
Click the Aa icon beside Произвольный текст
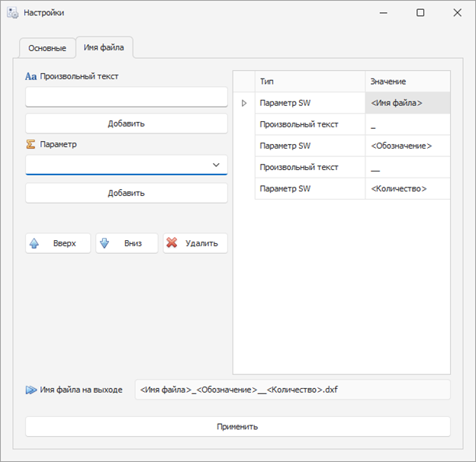pos(31,76)
